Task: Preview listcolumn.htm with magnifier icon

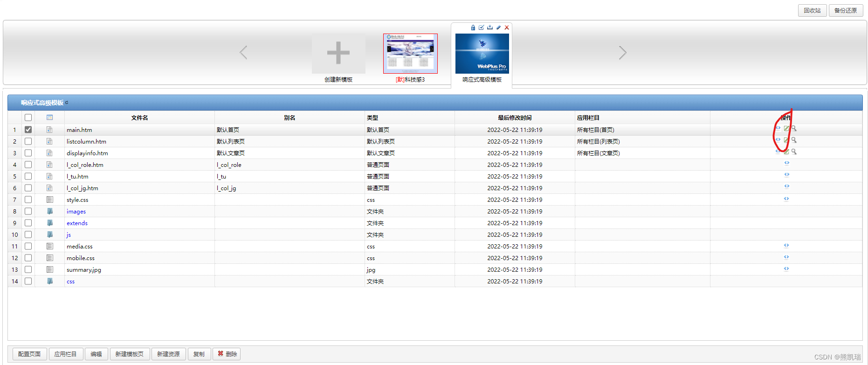Action: coord(794,140)
